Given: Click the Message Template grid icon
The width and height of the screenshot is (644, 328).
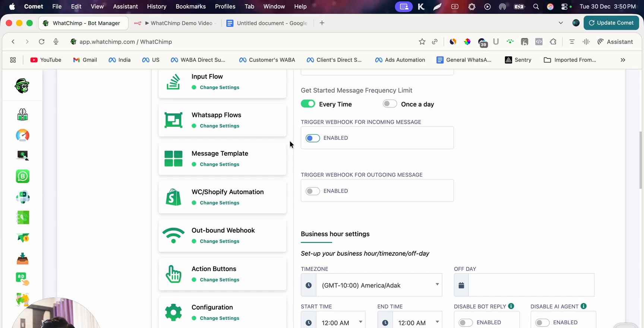Looking at the screenshot, I should [174, 158].
